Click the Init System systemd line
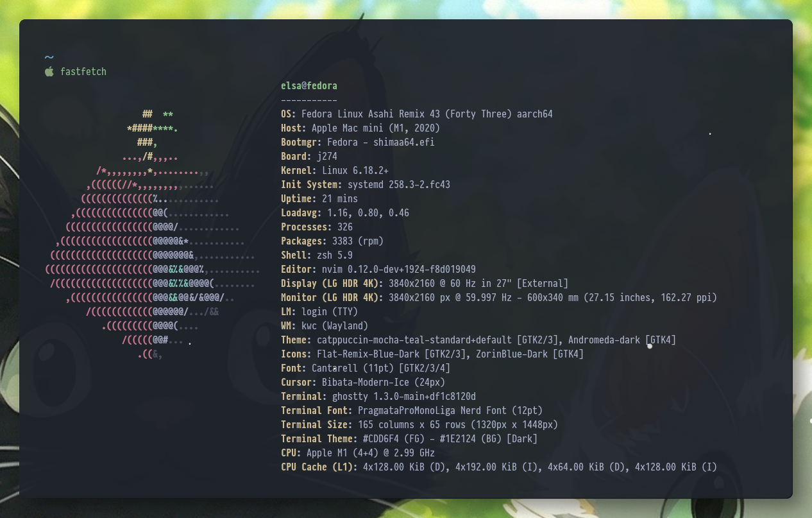 pos(366,185)
